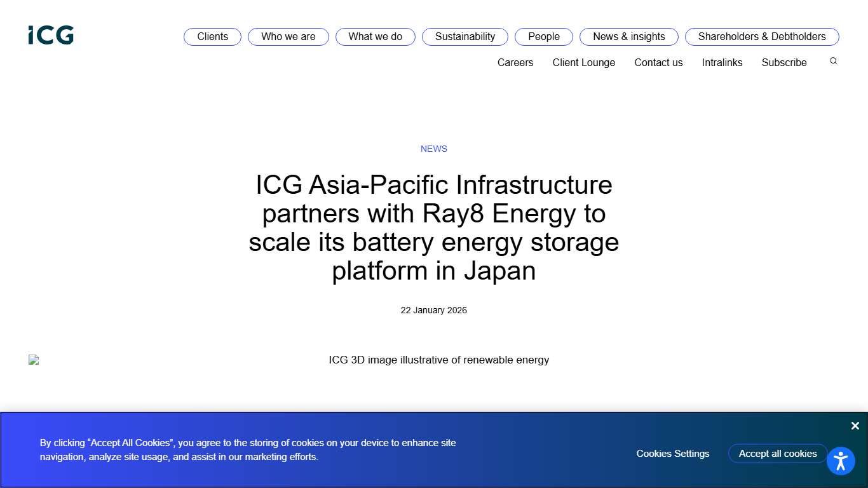Viewport: 868px width, 488px height.
Task: Open the Clients navigation menu
Action: click(x=212, y=36)
